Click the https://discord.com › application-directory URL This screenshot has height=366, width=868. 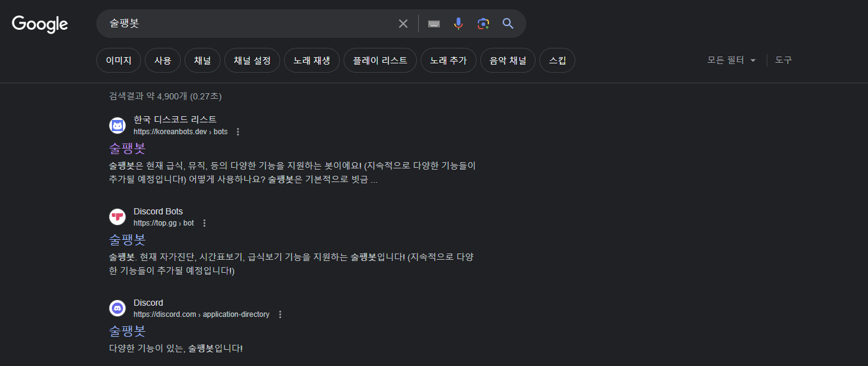[x=202, y=314]
